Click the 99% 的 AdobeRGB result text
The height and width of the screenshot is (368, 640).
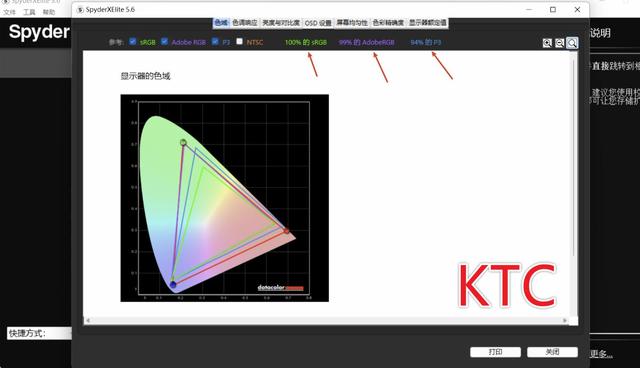[x=367, y=42]
